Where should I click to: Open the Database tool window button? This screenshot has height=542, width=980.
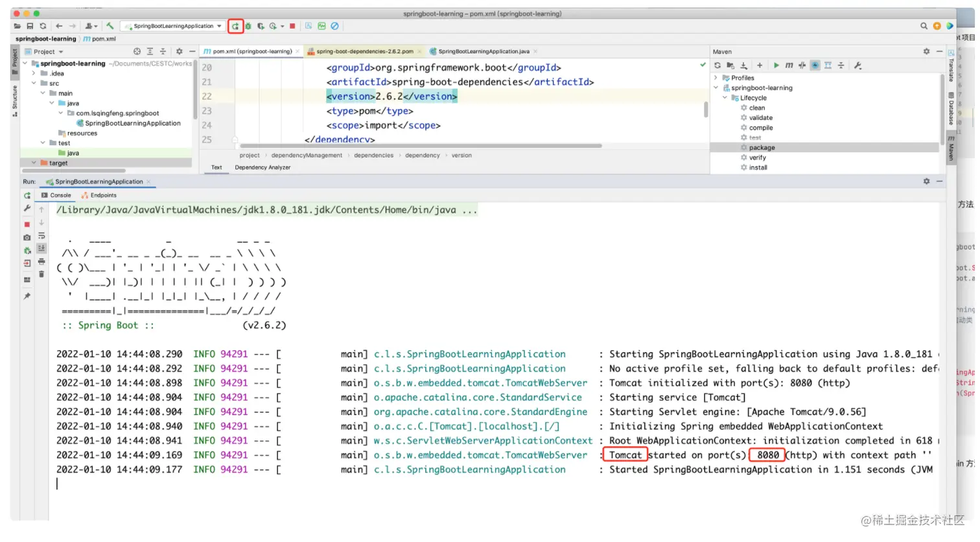951,108
